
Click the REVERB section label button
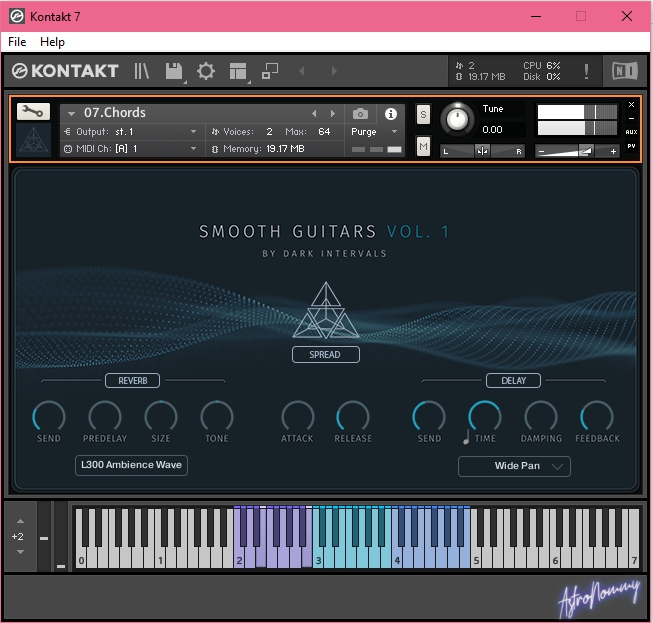pos(132,380)
